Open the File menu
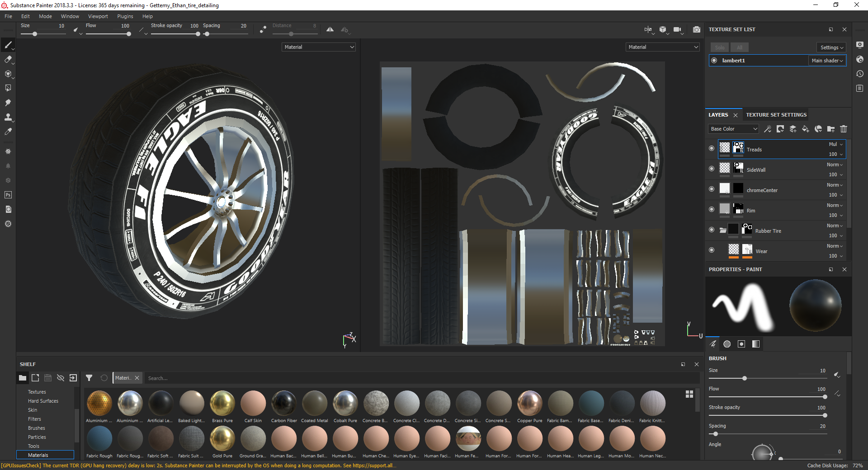868x470 pixels. pyautogui.click(x=9, y=16)
